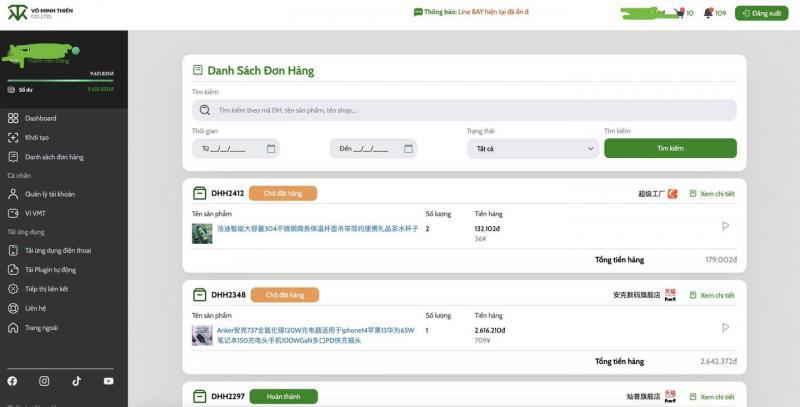Open the Instagram icon in sidebar footer
800x407 pixels.
pos(44,381)
